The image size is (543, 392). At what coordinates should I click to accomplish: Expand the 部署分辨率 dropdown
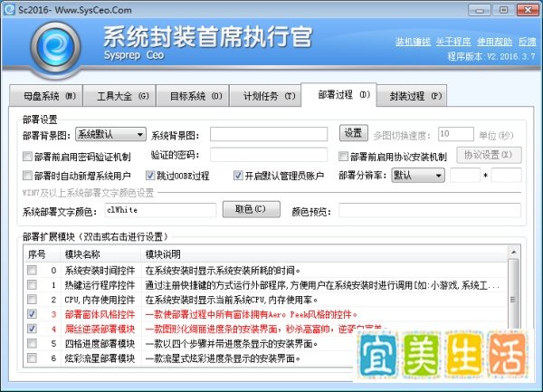coord(418,176)
